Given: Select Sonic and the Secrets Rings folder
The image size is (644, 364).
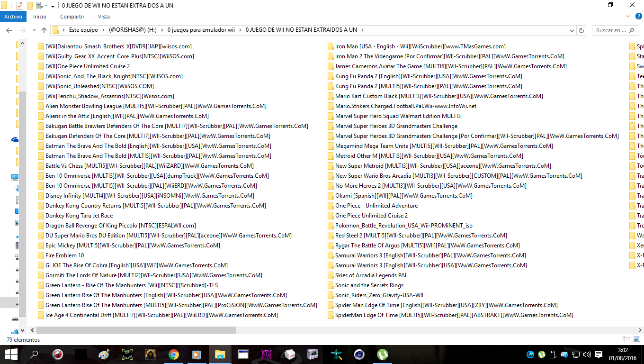Looking at the screenshot, I should click(x=366, y=285).
